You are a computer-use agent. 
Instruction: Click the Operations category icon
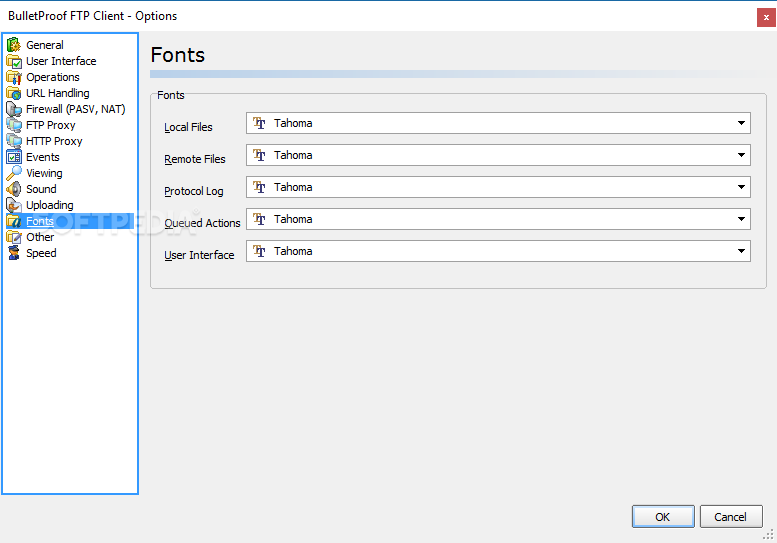[x=14, y=77]
